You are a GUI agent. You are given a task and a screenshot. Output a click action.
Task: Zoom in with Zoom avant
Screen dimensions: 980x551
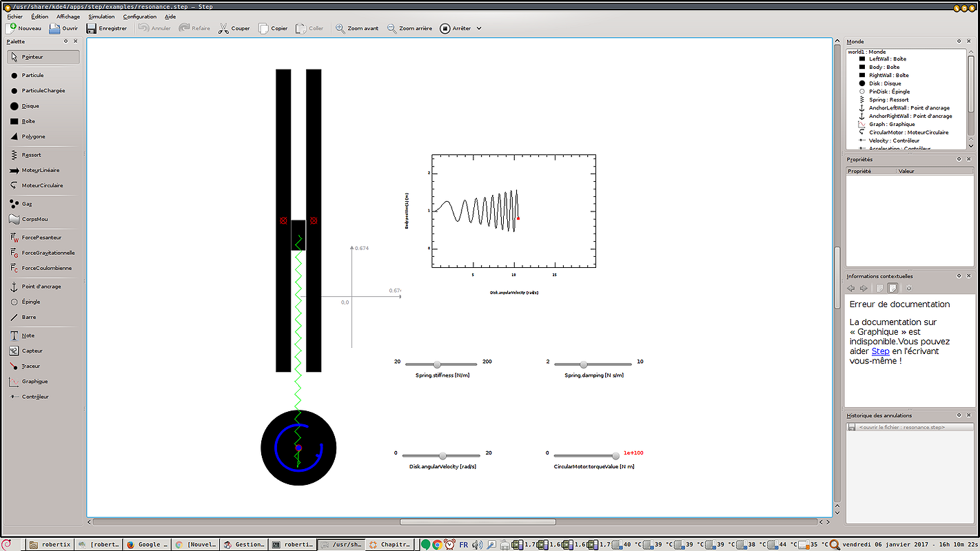(x=357, y=28)
